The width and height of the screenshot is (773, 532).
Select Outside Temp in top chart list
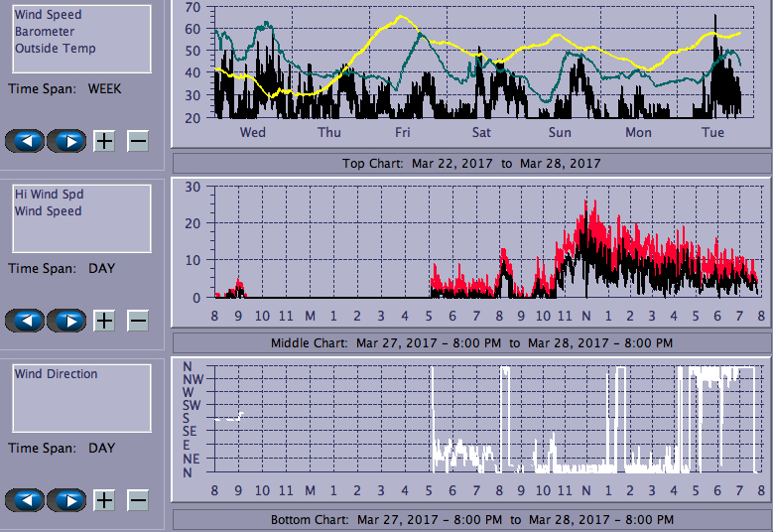point(55,49)
